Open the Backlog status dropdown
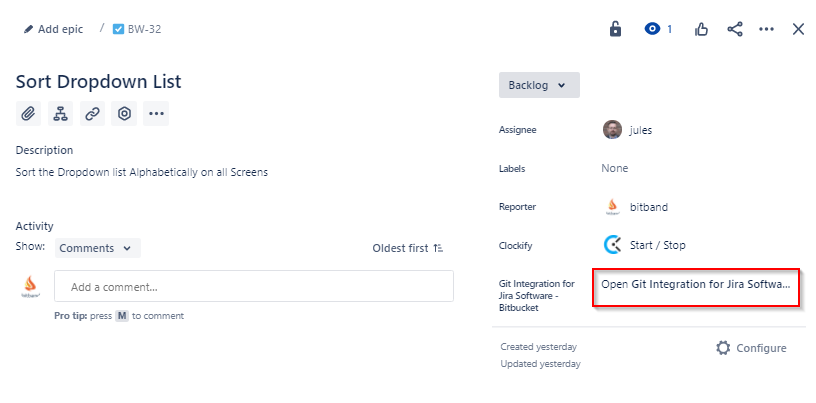 538,85
